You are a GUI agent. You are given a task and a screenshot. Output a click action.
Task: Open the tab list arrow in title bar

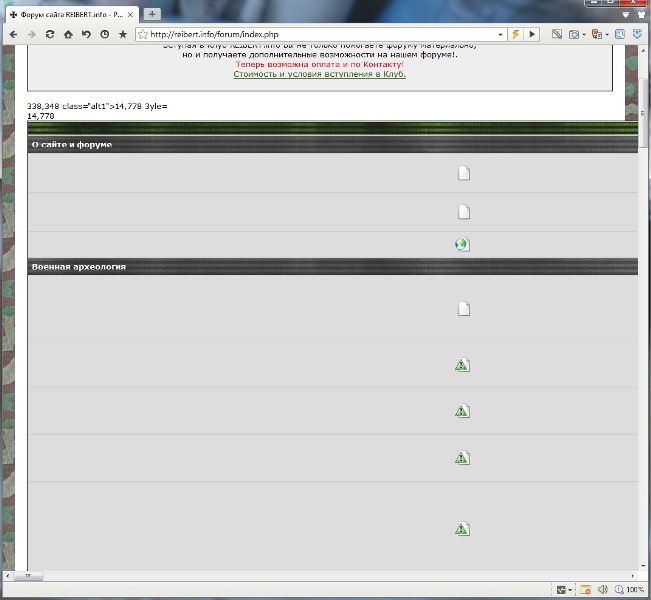tap(626, 15)
